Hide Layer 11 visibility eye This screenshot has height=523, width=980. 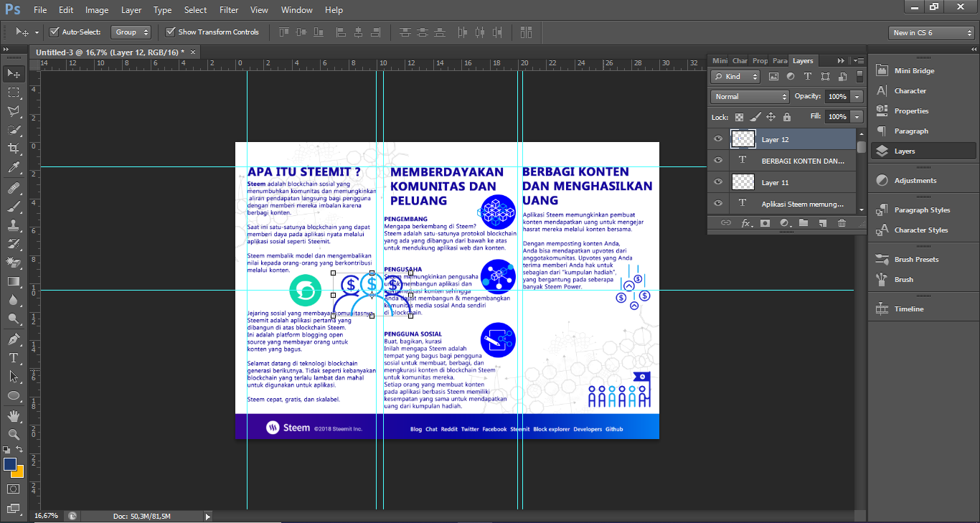tap(718, 182)
